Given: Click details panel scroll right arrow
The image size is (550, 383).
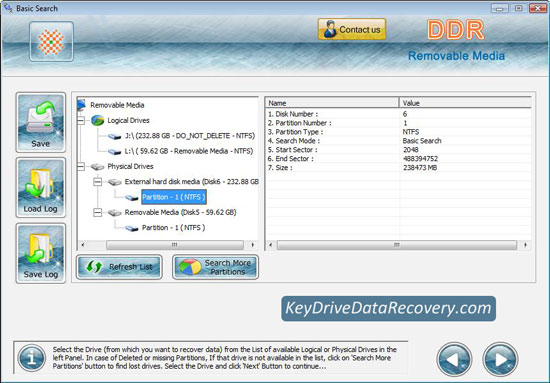Looking at the screenshot, I should coord(525,245).
